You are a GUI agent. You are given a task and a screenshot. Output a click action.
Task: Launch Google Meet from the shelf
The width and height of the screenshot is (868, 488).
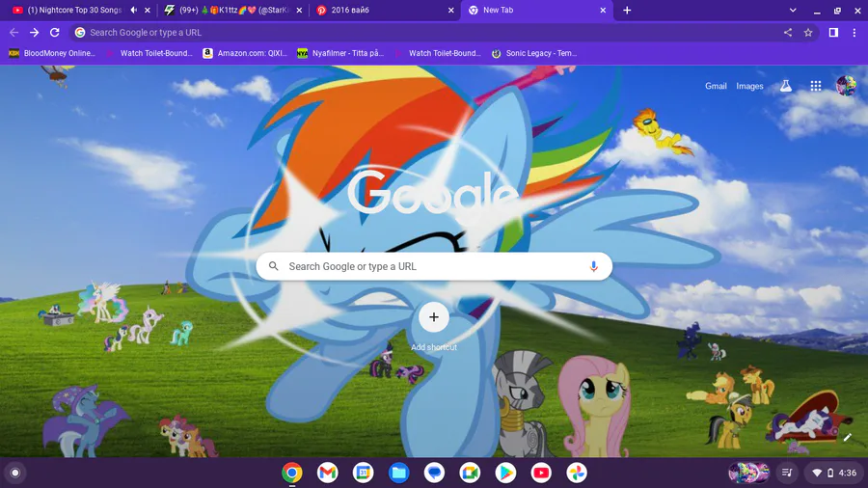pos(470,473)
